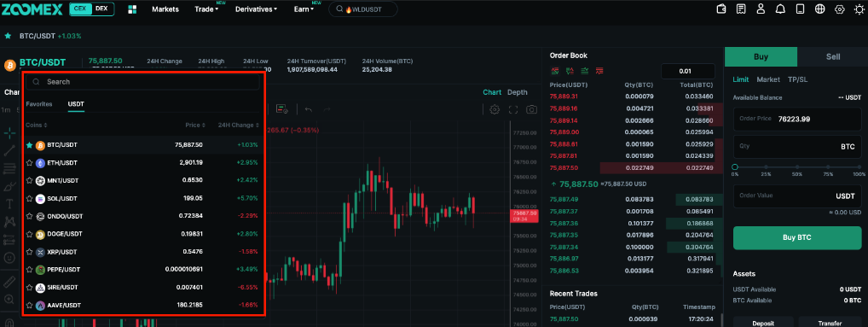Favorite MNT/USDT with its star
This screenshot has height=327, width=868.
(x=29, y=181)
